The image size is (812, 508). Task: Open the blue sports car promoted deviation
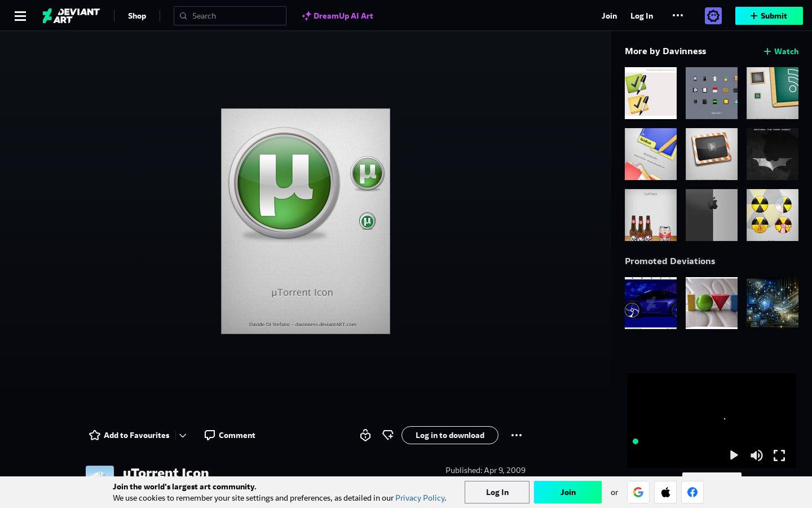tap(651, 303)
